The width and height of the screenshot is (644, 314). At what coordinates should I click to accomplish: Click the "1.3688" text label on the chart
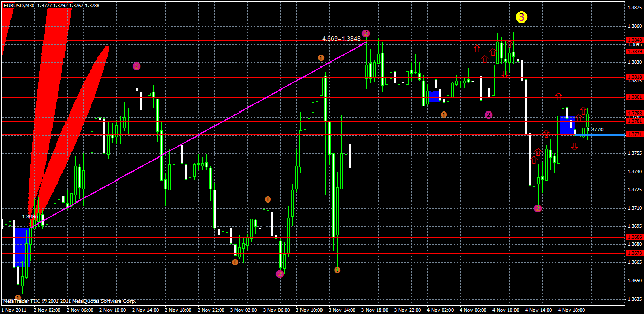pyautogui.click(x=31, y=216)
